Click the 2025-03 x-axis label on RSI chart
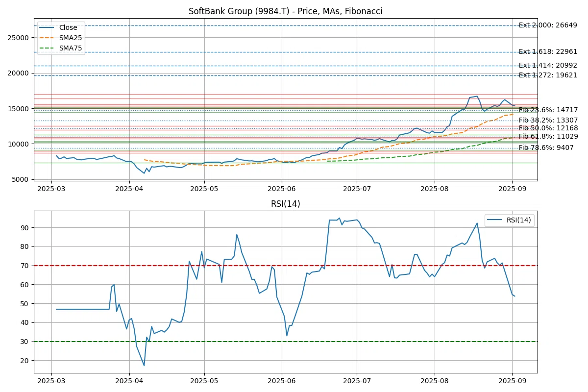This screenshot has width=588, height=392. click(x=52, y=381)
